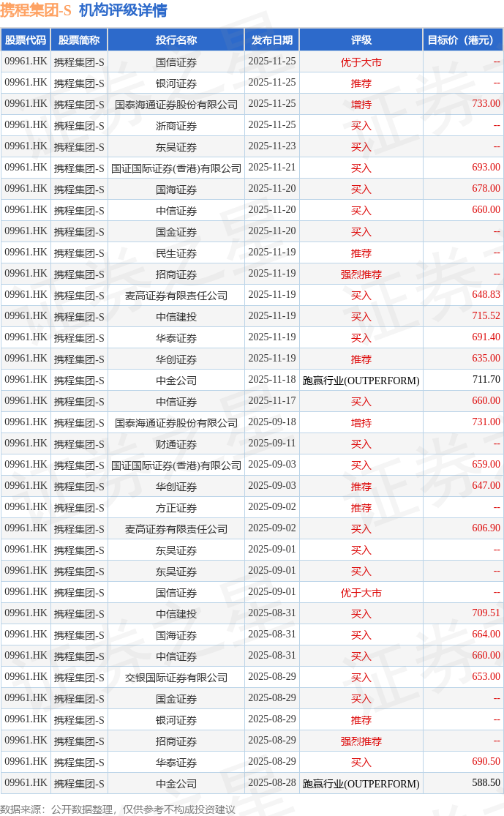This screenshot has width=504, height=816.
Task: Select 国金证券 dated 2025-11-20
Action: coord(176,231)
